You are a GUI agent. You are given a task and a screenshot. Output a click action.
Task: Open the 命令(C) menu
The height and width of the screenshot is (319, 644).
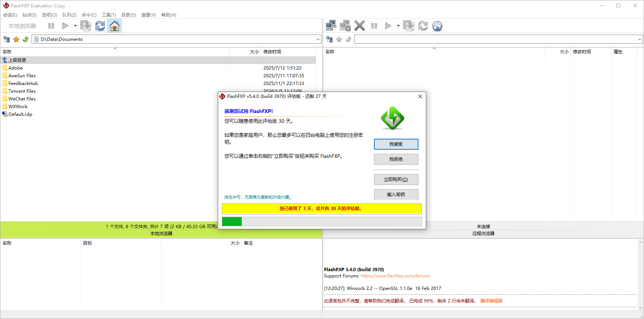pos(89,15)
